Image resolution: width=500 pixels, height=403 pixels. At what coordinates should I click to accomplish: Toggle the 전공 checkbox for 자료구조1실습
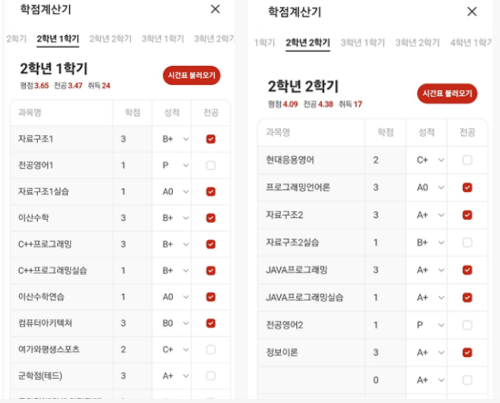pos(211,192)
